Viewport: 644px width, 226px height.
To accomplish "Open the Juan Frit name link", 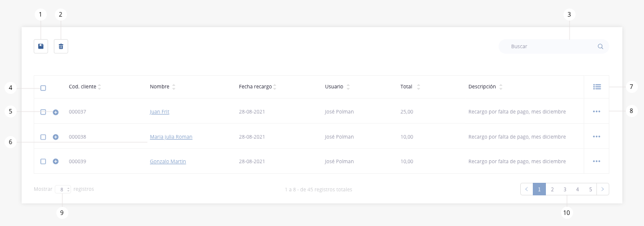I will 159,111.
